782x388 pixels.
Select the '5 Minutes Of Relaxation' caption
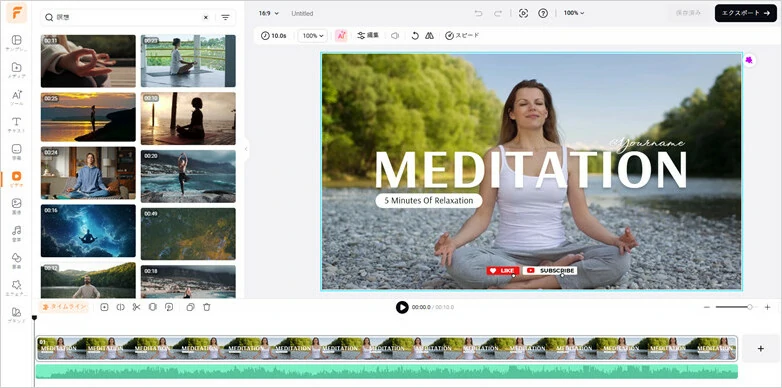(429, 200)
